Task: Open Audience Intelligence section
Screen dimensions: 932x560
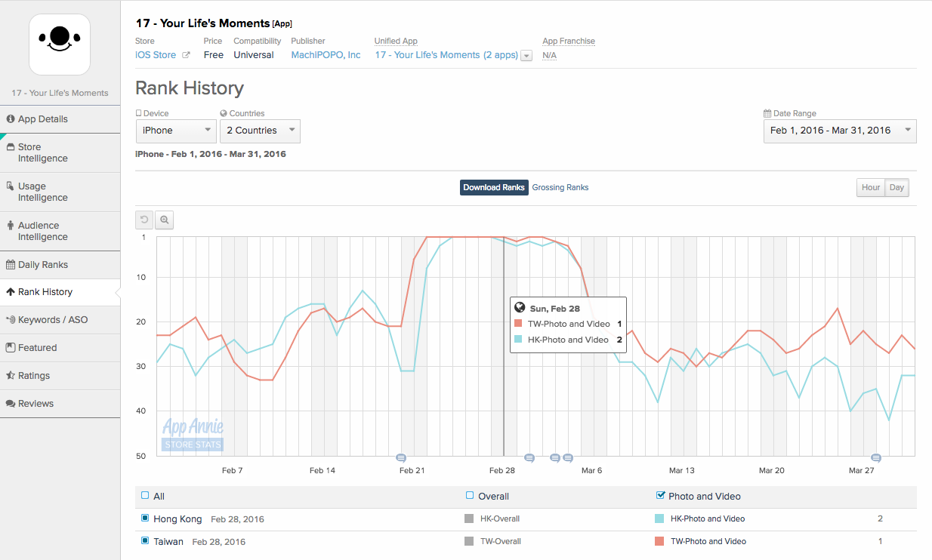Action: (60, 231)
